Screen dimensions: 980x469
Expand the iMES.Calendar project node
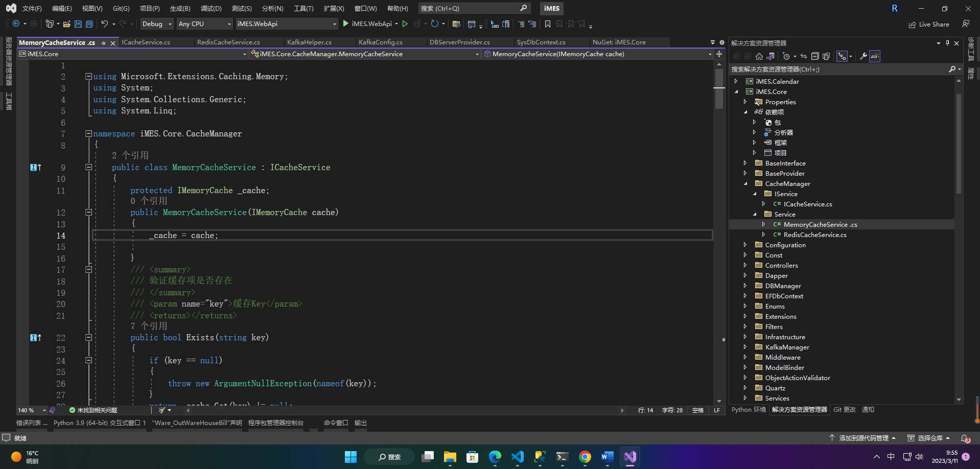coord(736,81)
